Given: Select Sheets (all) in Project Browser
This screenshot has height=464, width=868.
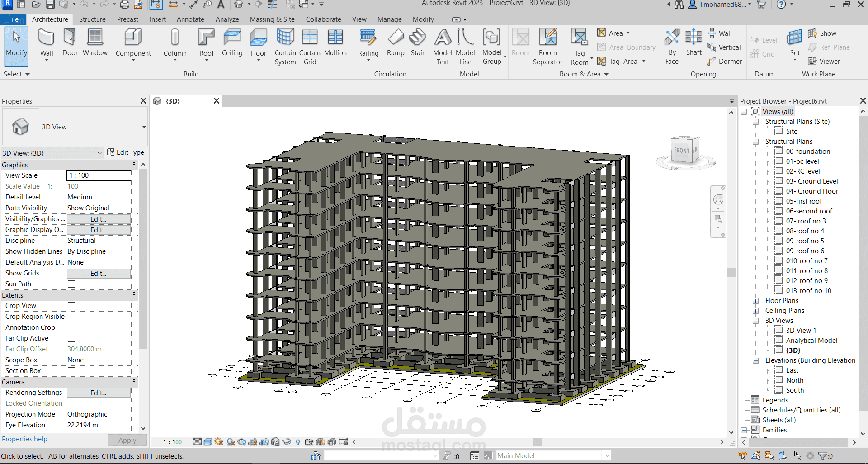Looking at the screenshot, I should pos(779,420).
